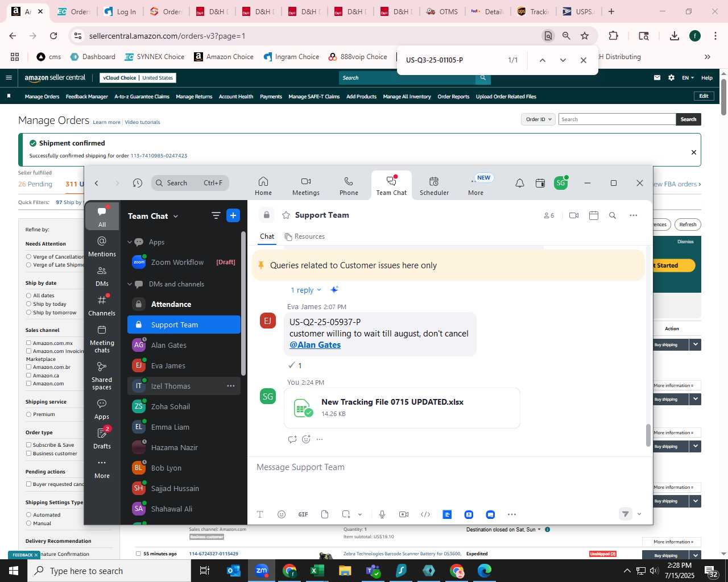Open Amazon Seller Central settings gear
The width and height of the screenshot is (728, 582).
coord(671,78)
